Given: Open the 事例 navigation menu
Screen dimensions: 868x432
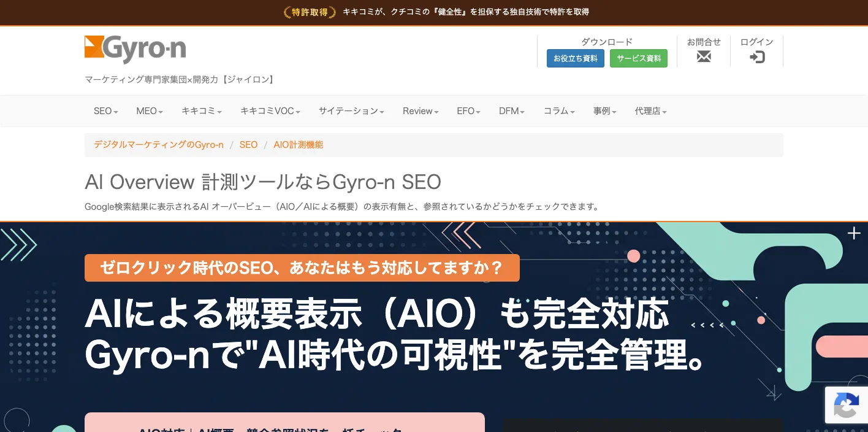Looking at the screenshot, I should 604,111.
